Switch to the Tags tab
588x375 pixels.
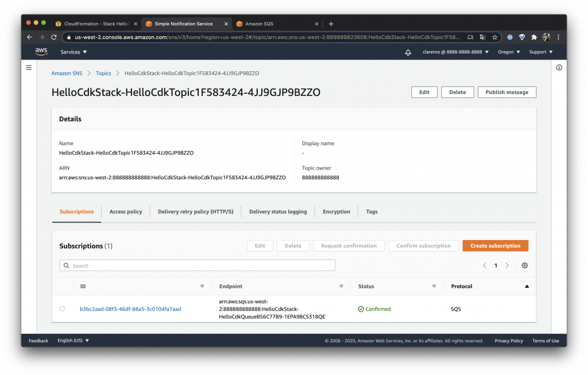372,211
